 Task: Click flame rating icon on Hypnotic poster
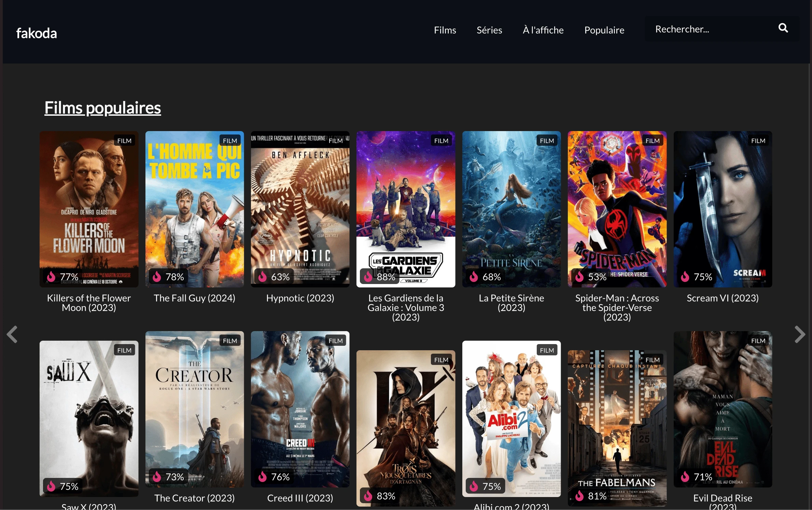click(x=262, y=276)
